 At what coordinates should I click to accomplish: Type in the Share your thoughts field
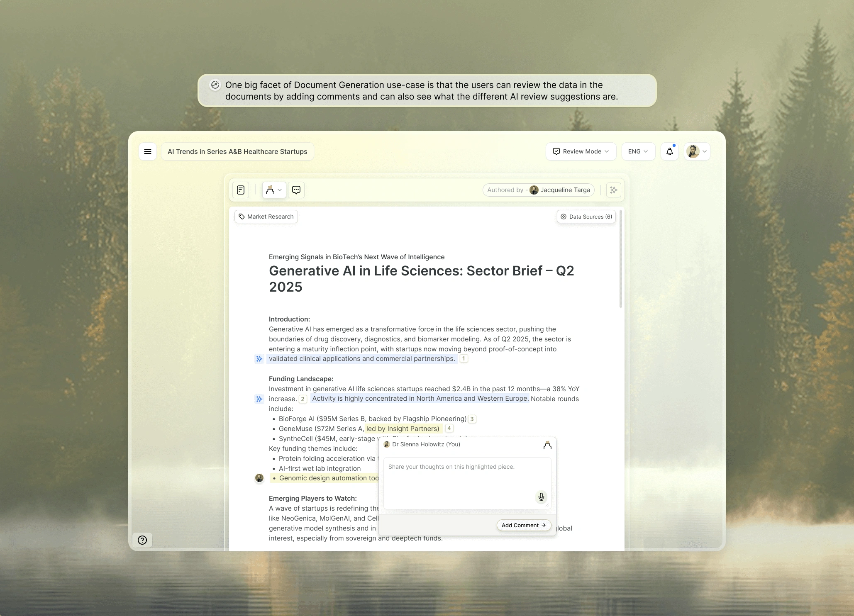click(x=461, y=481)
